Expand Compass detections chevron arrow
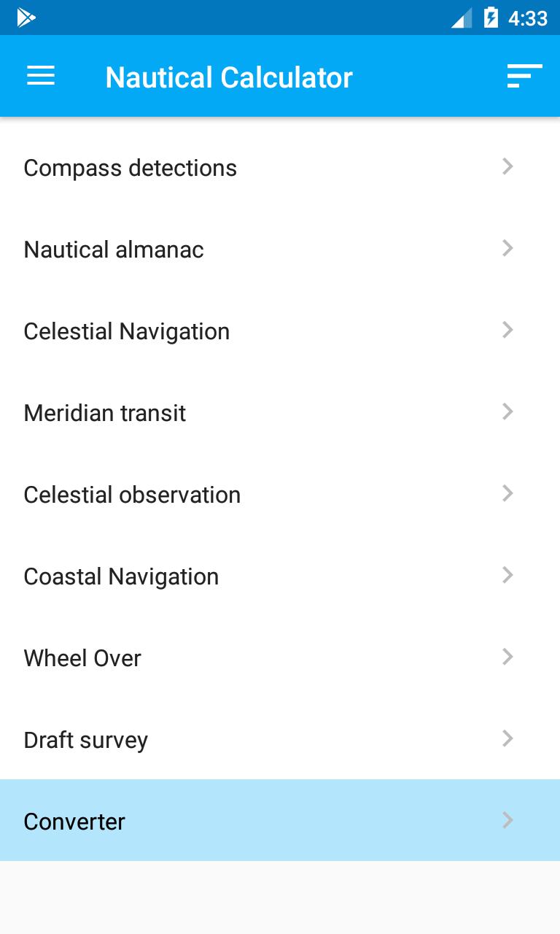This screenshot has height=934, width=560. 508,167
